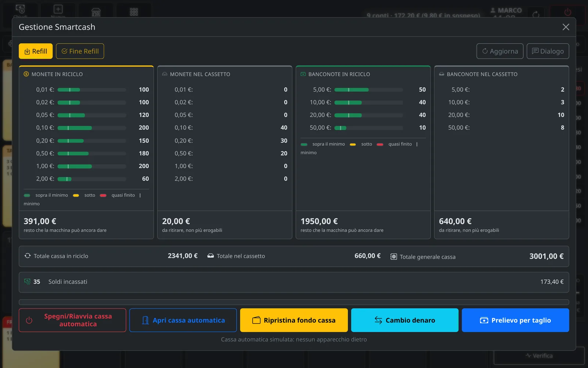Click the cash icon beside Soldi incassati
This screenshot has width=588, height=368.
tap(27, 282)
